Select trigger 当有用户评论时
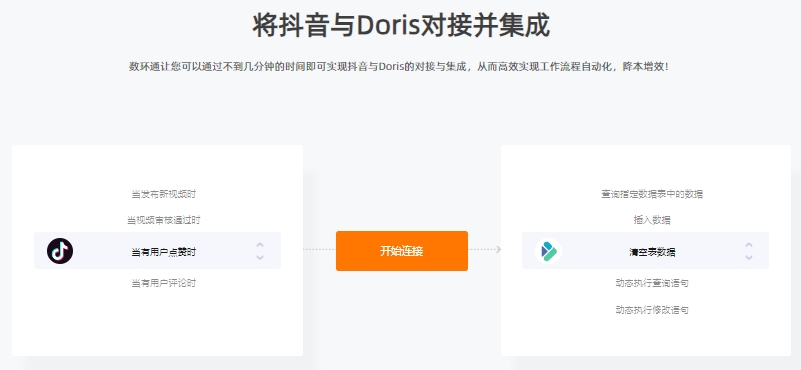The width and height of the screenshot is (801, 370). (x=163, y=283)
